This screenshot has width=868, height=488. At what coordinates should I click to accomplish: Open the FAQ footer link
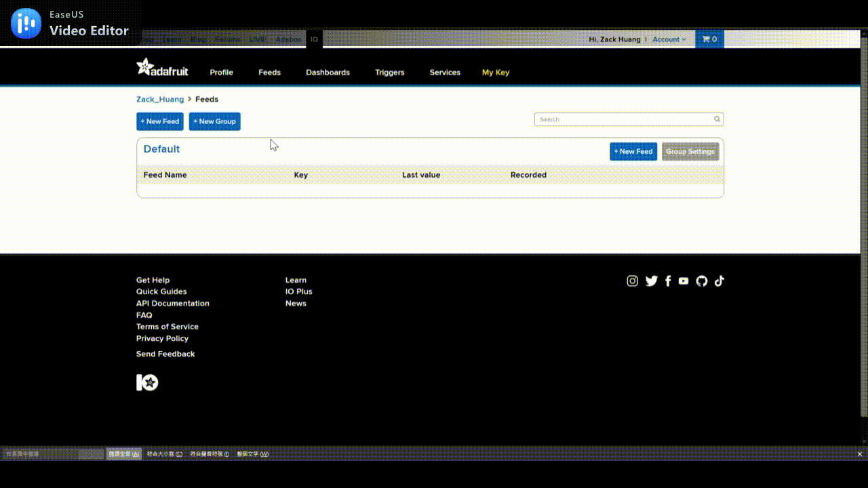point(144,315)
